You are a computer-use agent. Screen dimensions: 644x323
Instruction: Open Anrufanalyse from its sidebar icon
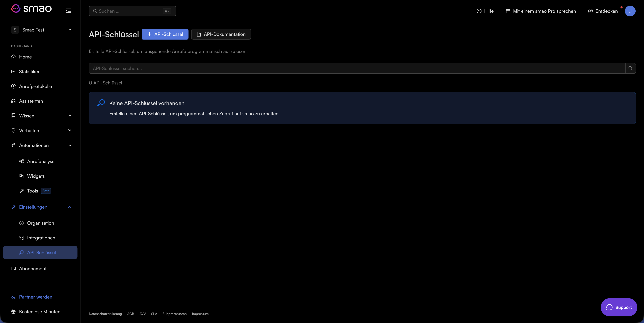(21, 161)
